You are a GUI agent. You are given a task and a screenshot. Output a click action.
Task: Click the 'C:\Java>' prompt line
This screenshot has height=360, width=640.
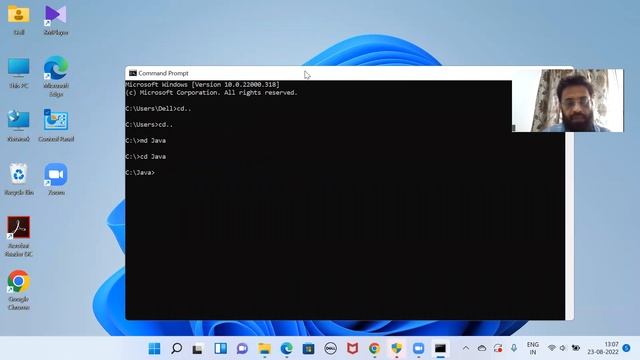tap(140, 173)
